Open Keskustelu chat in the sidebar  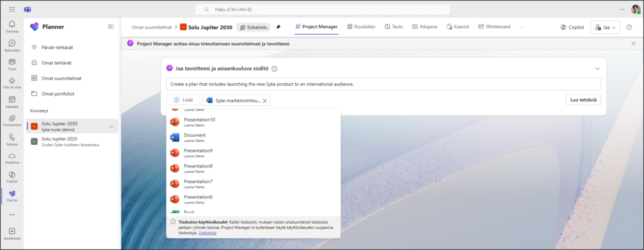pos(12,45)
